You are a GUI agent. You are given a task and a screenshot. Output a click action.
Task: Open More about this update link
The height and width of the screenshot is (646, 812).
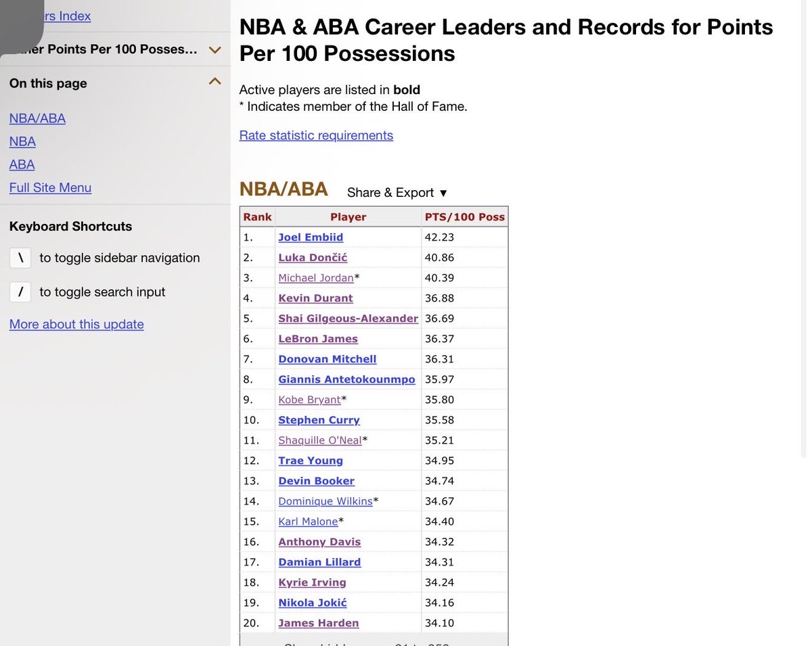pos(76,324)
